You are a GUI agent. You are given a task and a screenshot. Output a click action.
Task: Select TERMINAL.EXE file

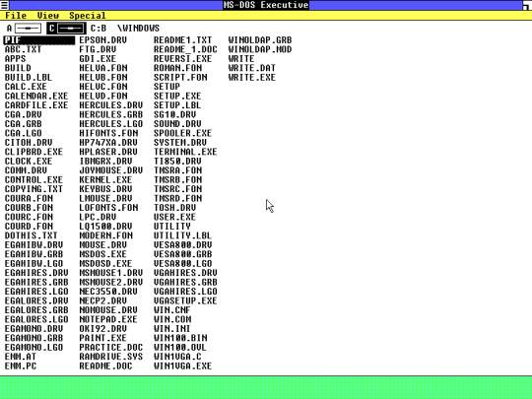coord(185,152)
